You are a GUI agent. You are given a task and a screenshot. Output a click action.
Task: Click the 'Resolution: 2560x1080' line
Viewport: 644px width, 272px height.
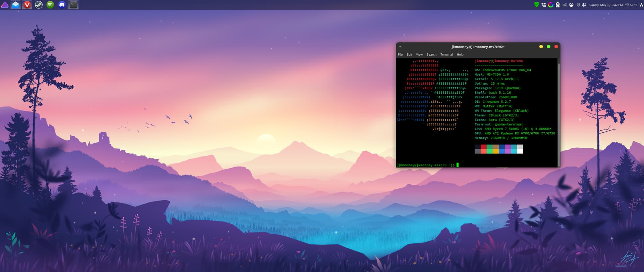[495, 97]
